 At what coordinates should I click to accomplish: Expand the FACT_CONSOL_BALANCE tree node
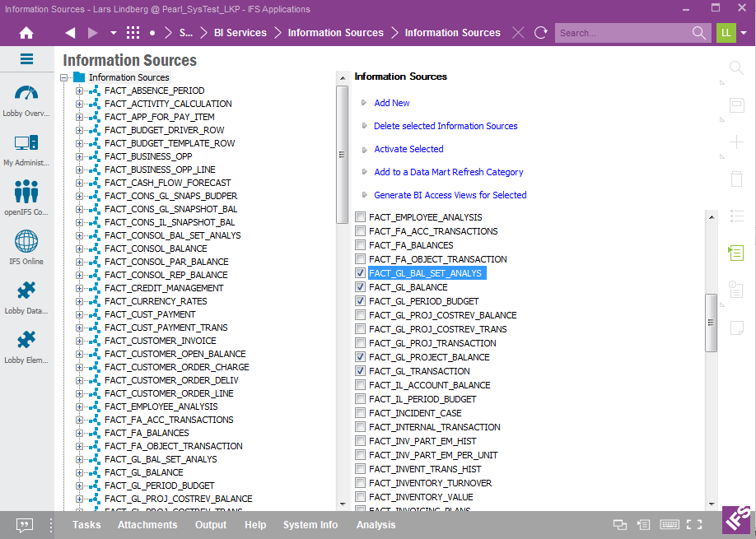click(x=80, y=249)
